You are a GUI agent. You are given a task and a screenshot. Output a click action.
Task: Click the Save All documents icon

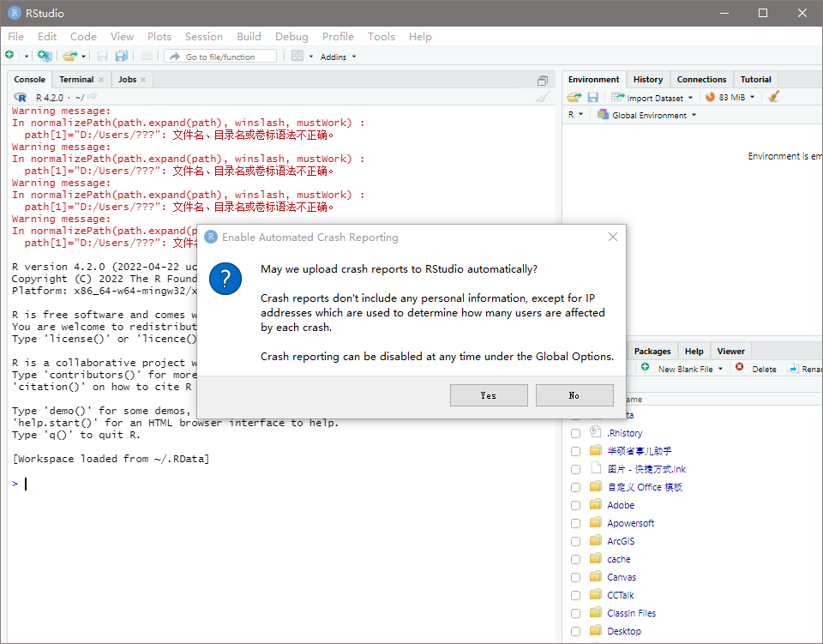(x=121, y=56)
